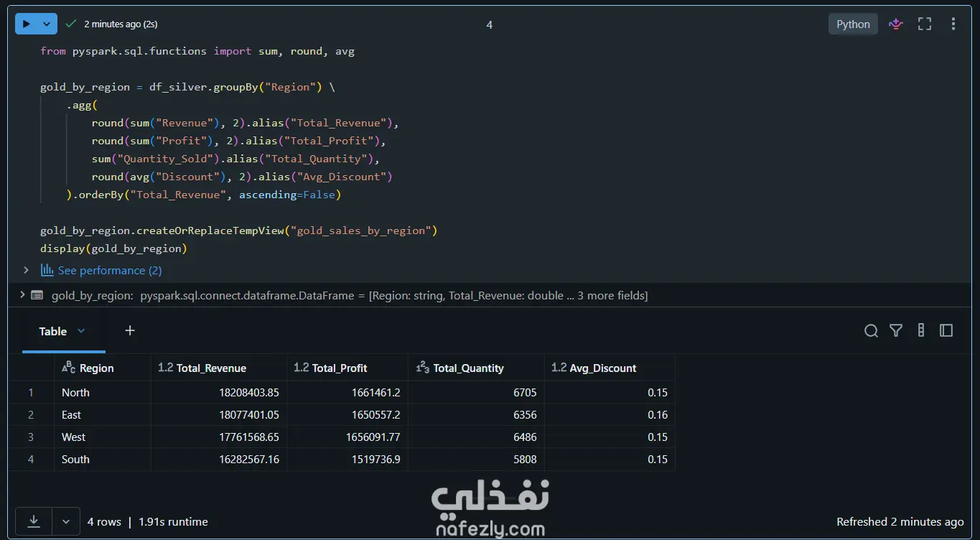Open the table filter icon
The image size is (980, 540).
(x=896, y=330)
